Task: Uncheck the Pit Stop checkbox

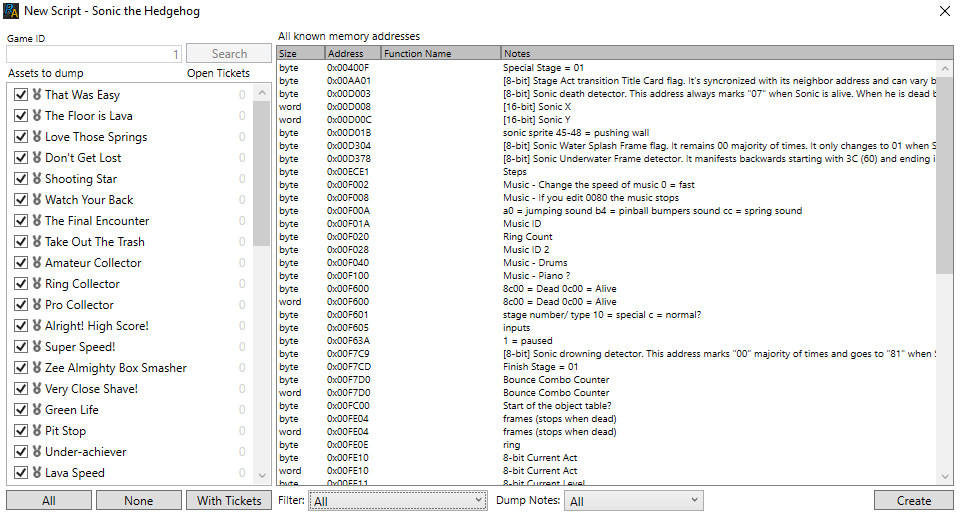Action: [21, 431]
